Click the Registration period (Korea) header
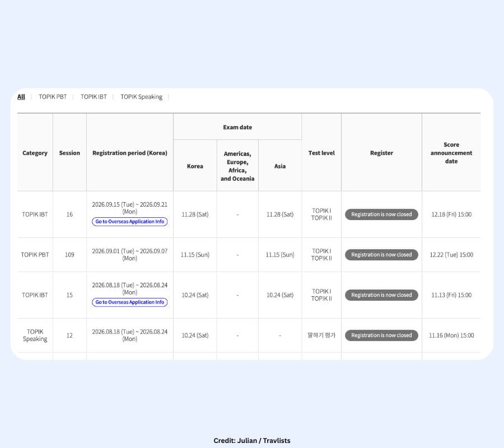This screenshot has width=504, height=448. [x=130, y=153]
